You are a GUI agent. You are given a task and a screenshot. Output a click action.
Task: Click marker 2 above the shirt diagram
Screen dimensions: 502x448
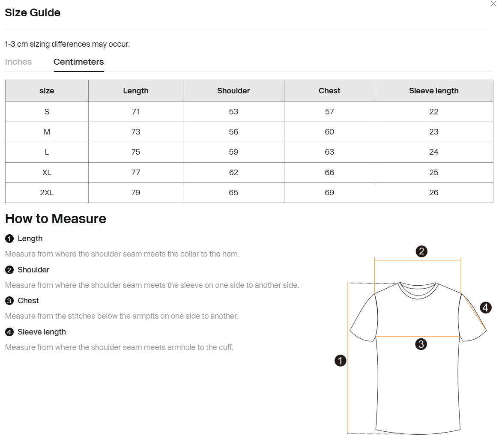(x=421, y=251)
